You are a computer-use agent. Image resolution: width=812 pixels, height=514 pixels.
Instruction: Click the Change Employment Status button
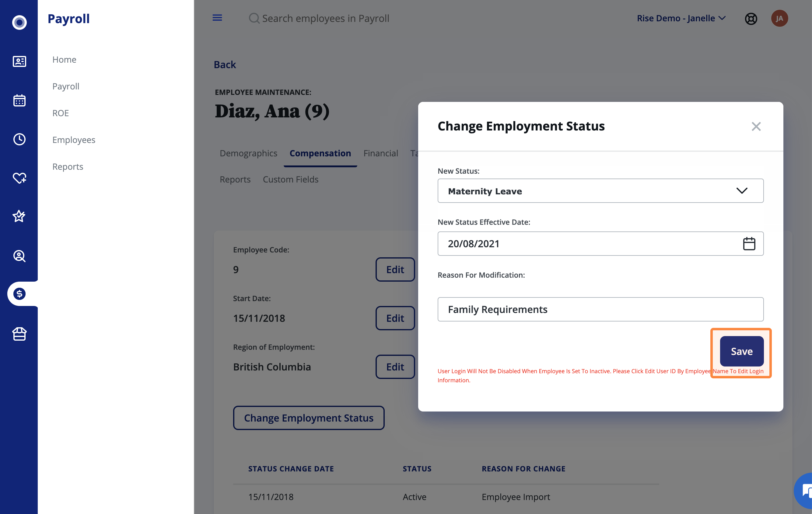(x=309, y=418)
